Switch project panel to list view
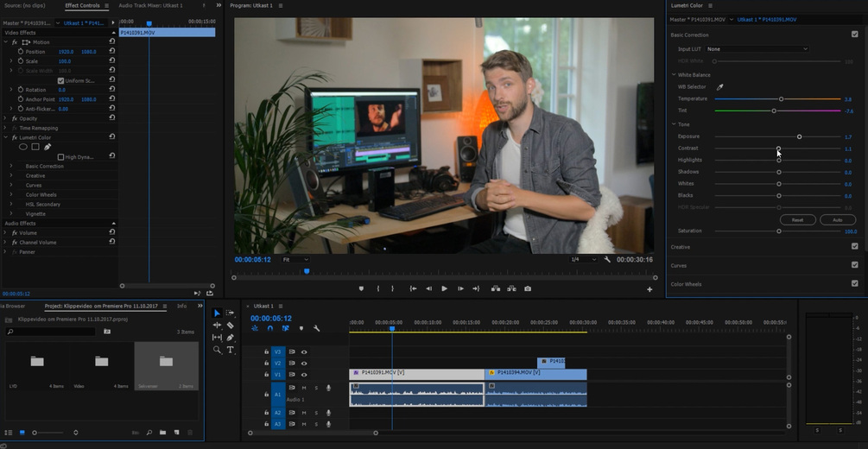868x449 pixels. pyautogui.click(x=10, y=433)
